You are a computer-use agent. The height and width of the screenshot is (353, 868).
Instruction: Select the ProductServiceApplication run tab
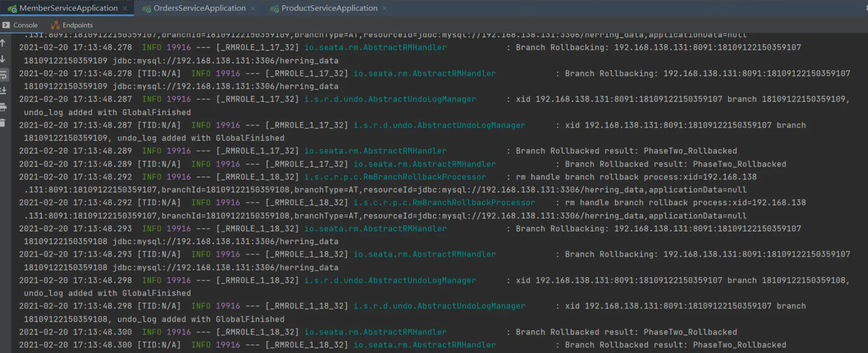coord(329,8)
